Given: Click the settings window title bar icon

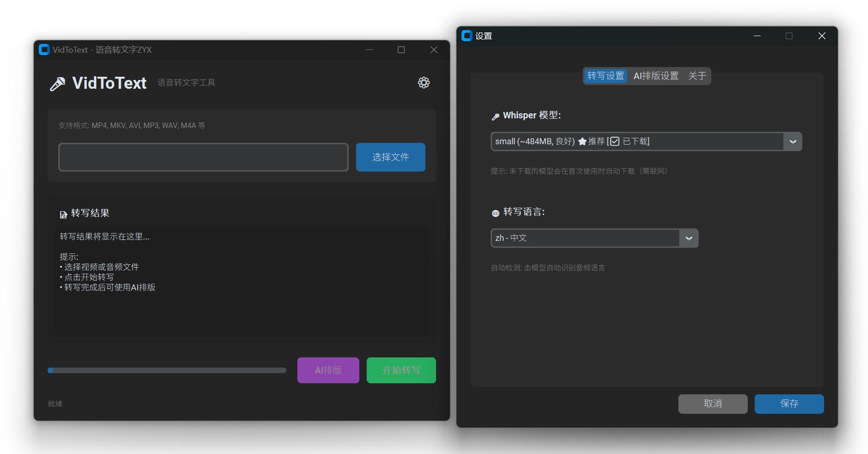Looking at the screenshot, I should 467,36.
